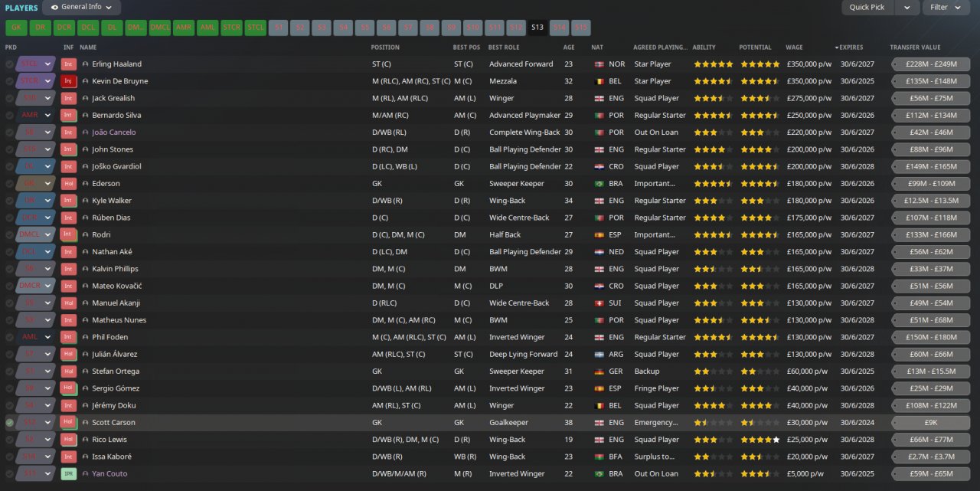
Task: Click the Croatia flag in Joško Gvardiol's row
Action: point(599,167)
